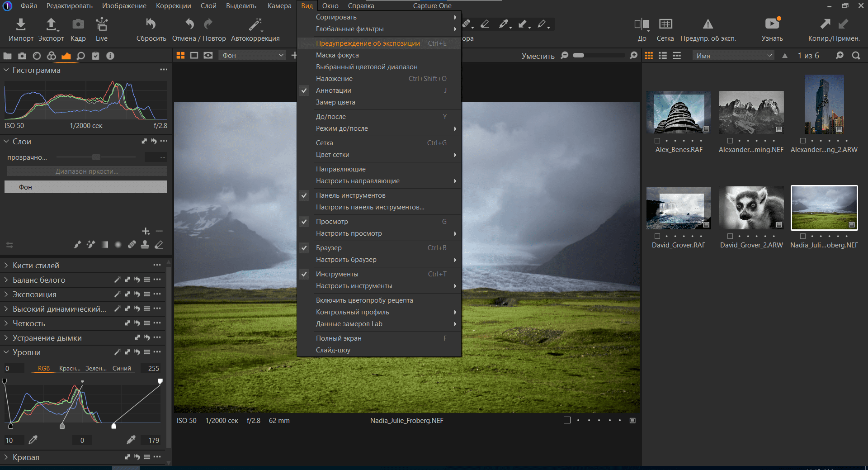Select the Alex_Benes.RAF thumbnail
Screen dimensions: 868x470
click(x=679, y=112)
